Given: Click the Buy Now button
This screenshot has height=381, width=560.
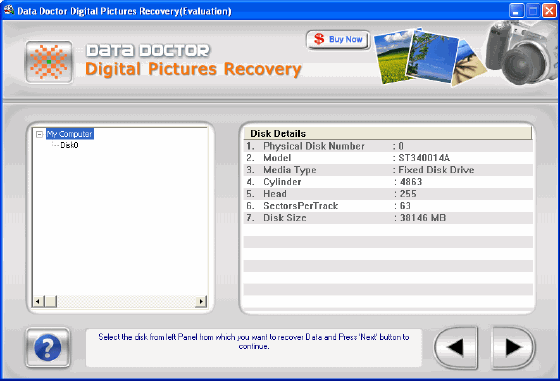Looking at the screenshot, I should point(338,39).
